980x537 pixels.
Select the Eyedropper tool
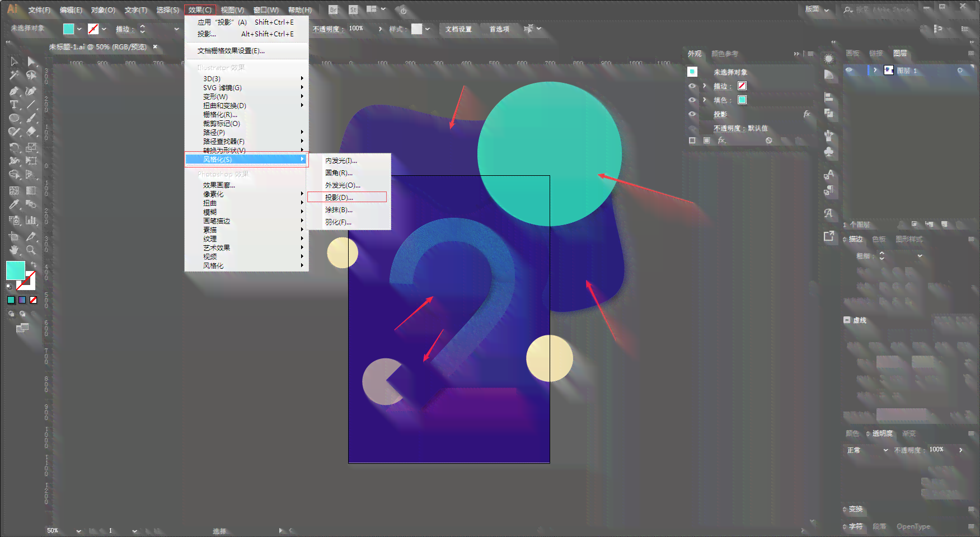14,205
